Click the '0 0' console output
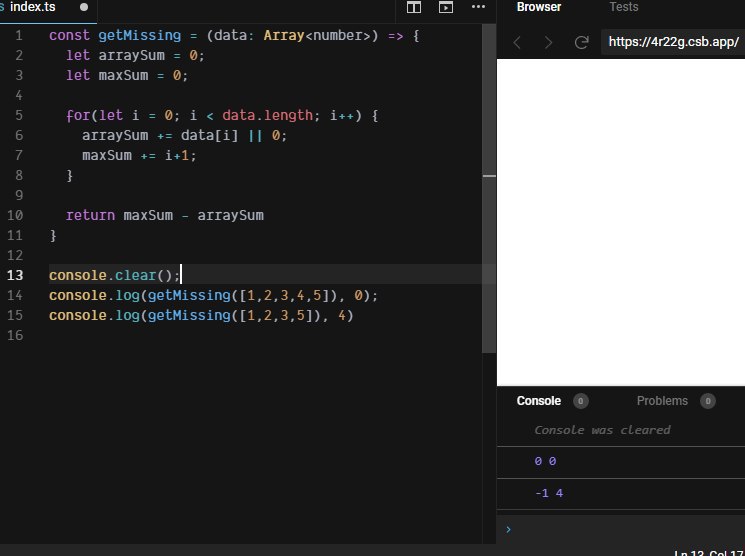The height and width of the screenshot is (556, 745). click(545, 461)
